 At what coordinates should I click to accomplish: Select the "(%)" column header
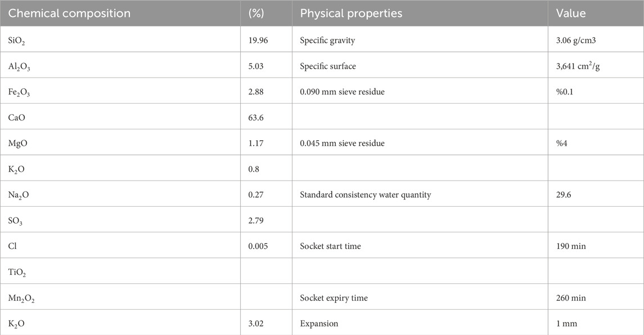256,14
